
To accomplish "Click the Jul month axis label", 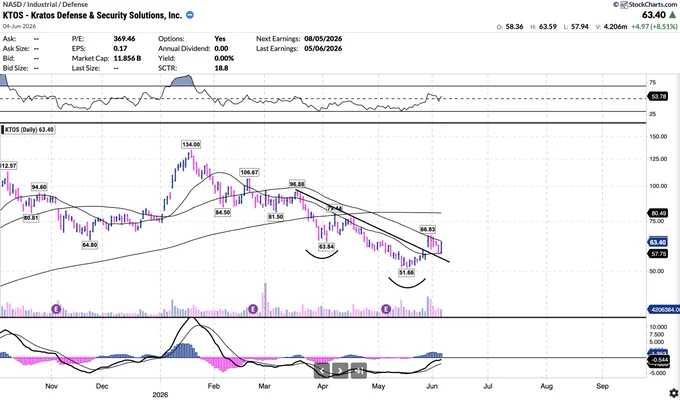I will point(488,386).
